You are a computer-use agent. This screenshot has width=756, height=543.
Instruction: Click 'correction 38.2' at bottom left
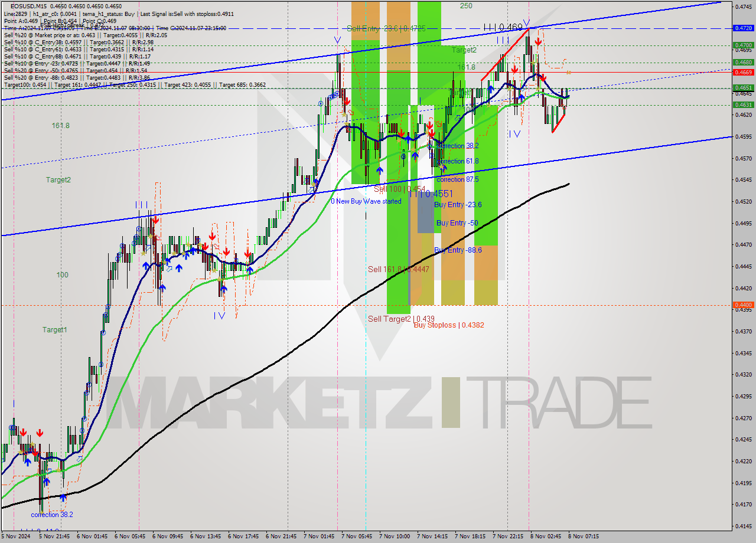tap(52, 515)
